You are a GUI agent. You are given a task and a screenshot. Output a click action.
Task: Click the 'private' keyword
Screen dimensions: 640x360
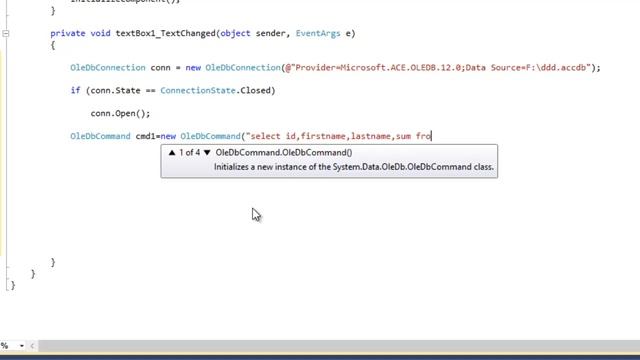point(68,33)
